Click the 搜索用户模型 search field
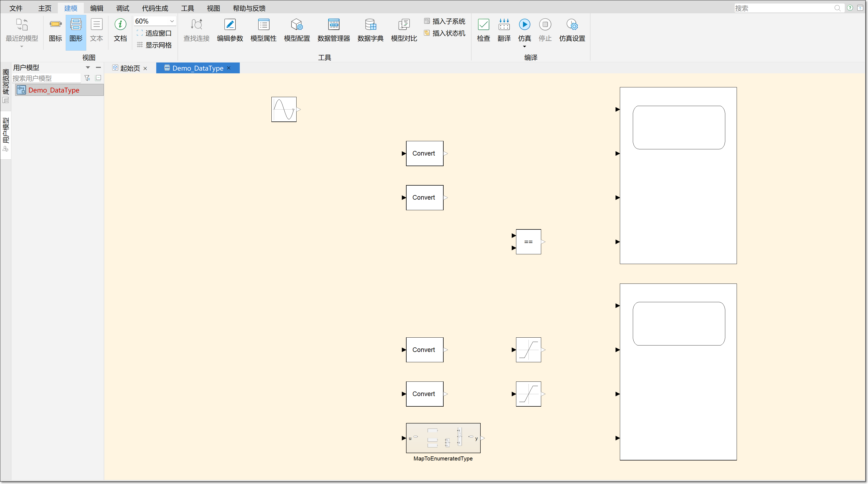This screenshot has height=484, width=868. [46, 78]
